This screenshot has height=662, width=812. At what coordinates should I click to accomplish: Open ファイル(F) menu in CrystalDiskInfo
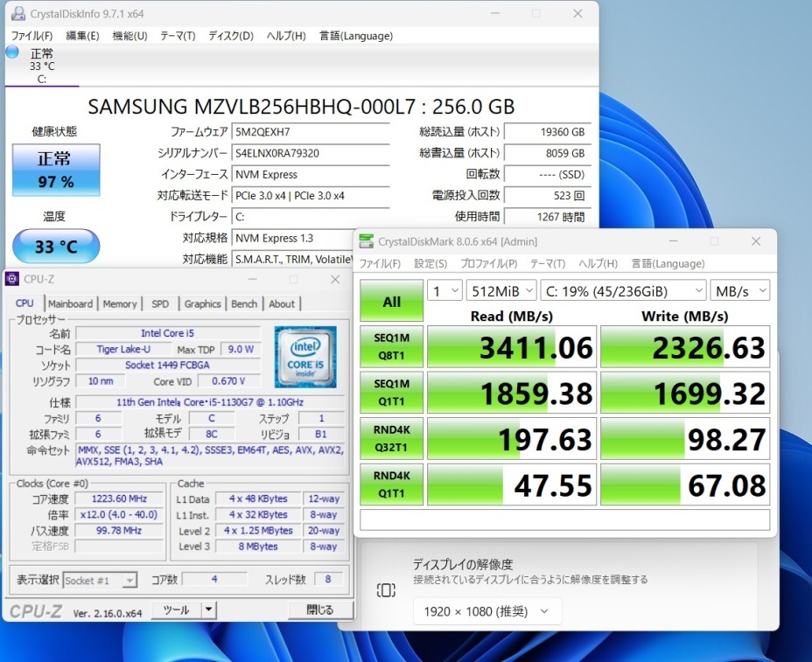(x=32, y=36)
